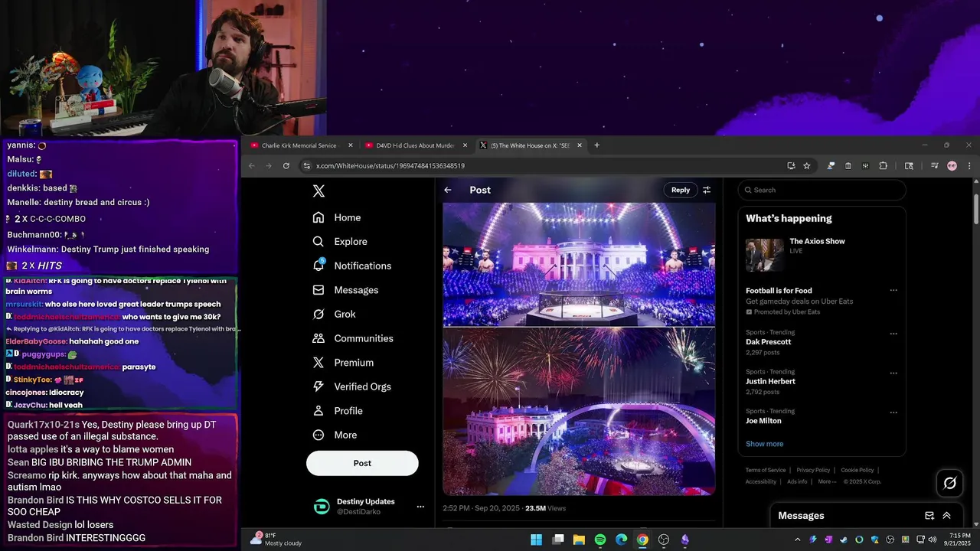Viewport: 980px width, 551px height.
Task: Click browser forward arrow
Action: pos(268,165)
